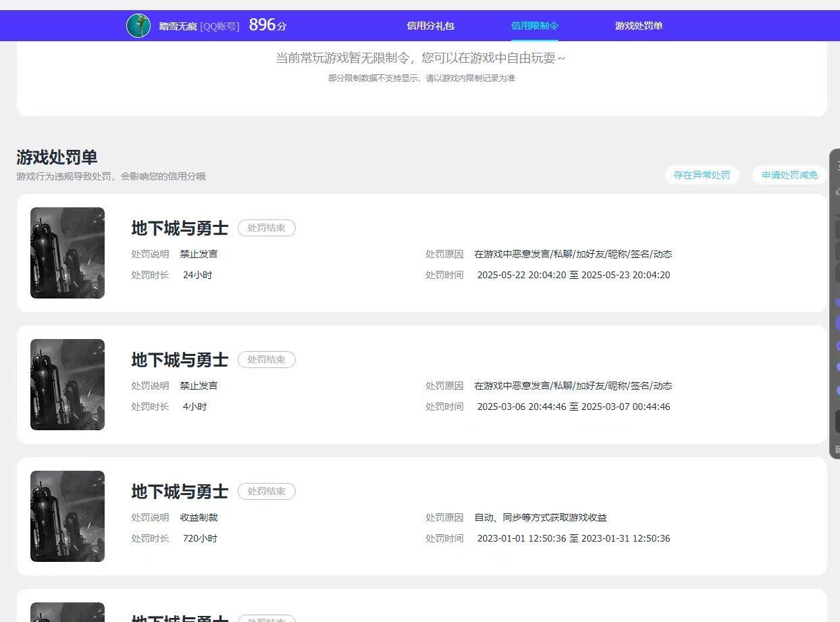Image resolution: width=840 pixels, height=622 pixels.
Task: Select the currently active 信用限制令 tab
Action: [535, 26]
